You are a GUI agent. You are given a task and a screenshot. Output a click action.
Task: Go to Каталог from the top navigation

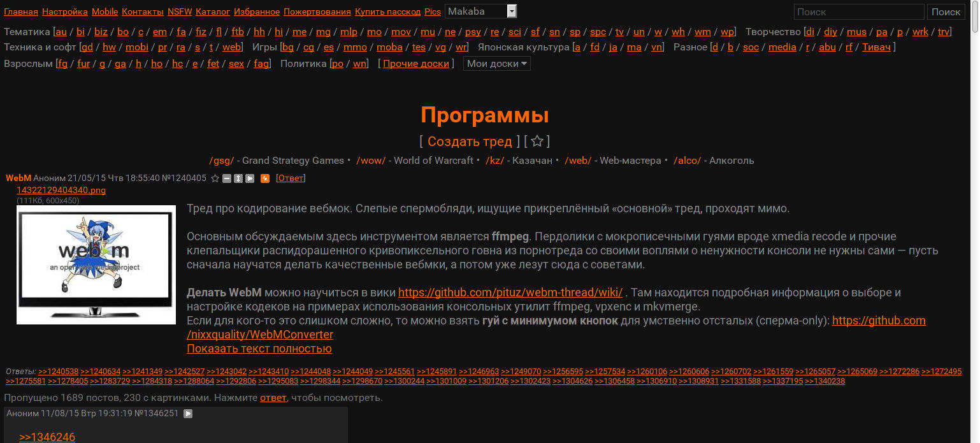point(213,11)
